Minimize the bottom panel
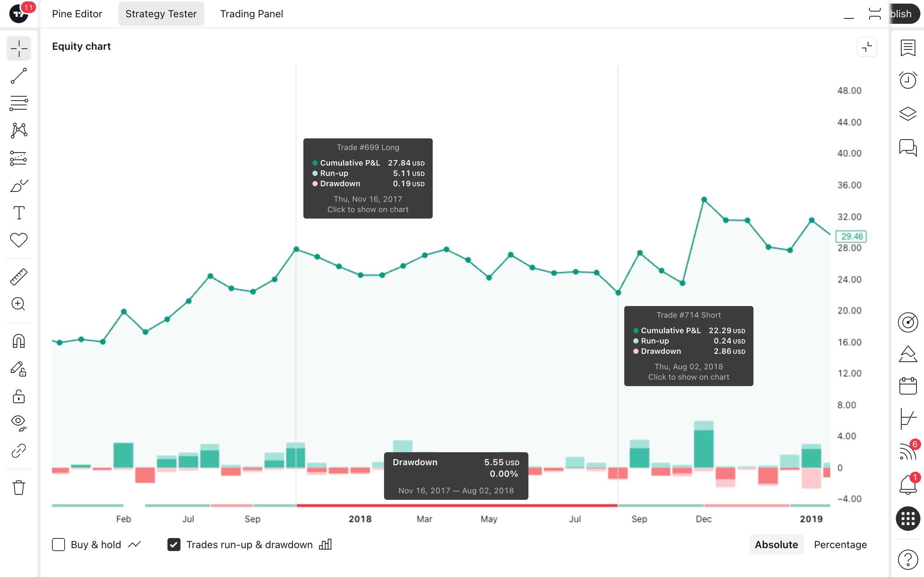 point(849,14)
